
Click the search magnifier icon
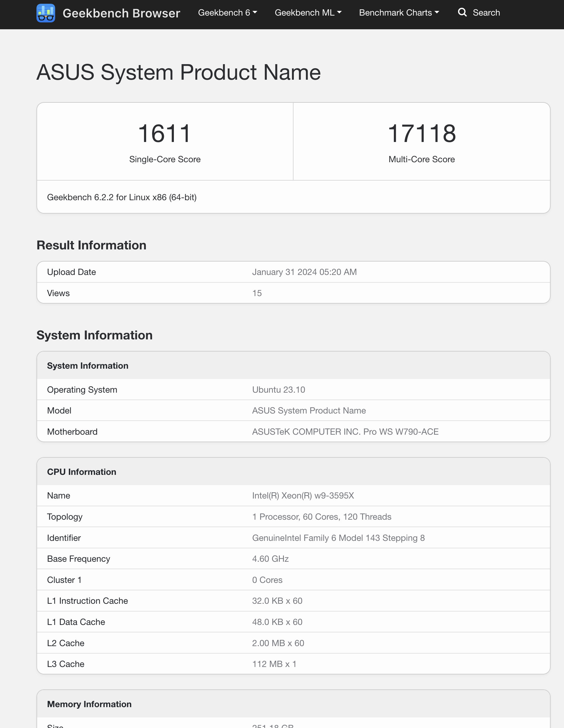pos(462,12)
